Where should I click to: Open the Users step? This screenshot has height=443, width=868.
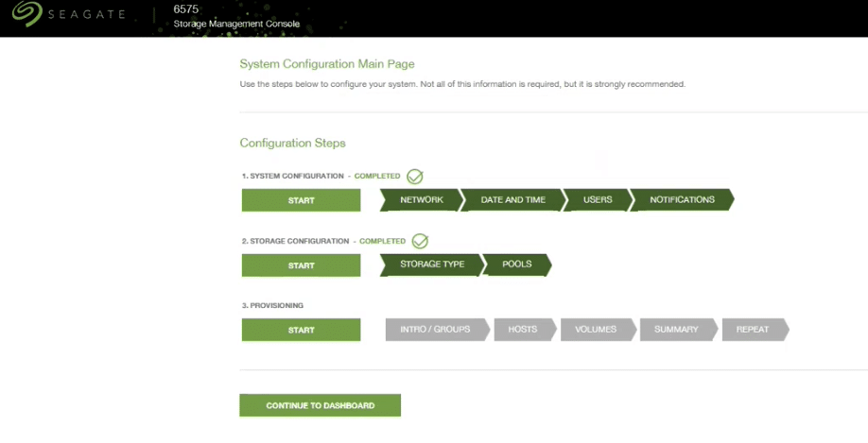[598, 199]
